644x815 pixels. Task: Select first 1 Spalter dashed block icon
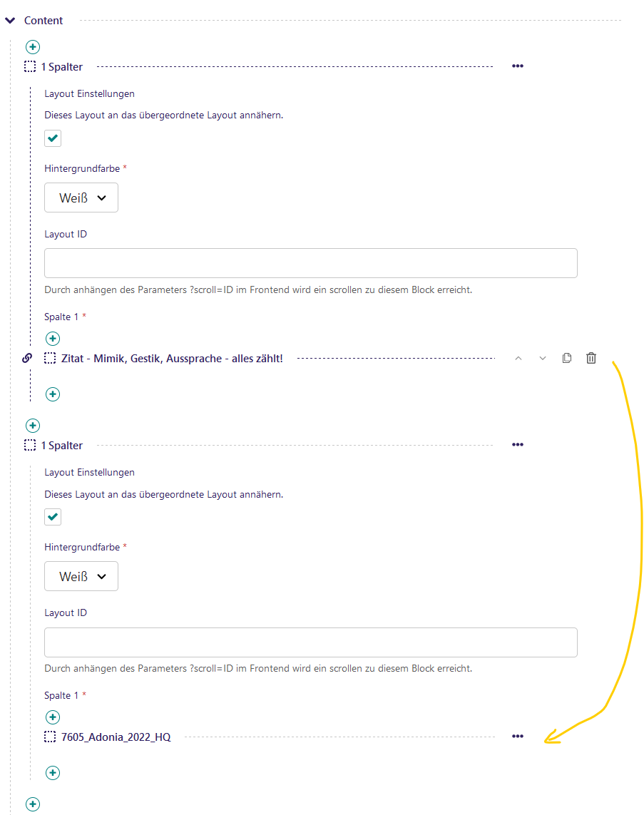30,66
